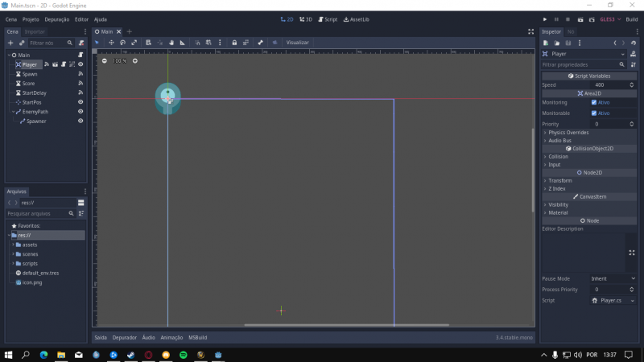Open the AssetLib workspace
Image resolution: width=644 pixels, height=362 pixels.
[x=357, y=19]
